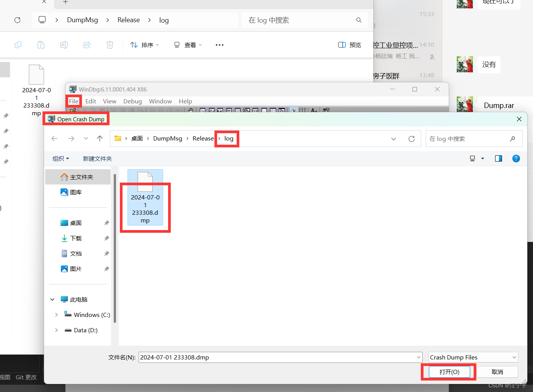The width and height of the screenshot is (533, 392).
Task: Click 新建文件夹 new folder button
Action: pyautogui.click(x=97, y=158)
